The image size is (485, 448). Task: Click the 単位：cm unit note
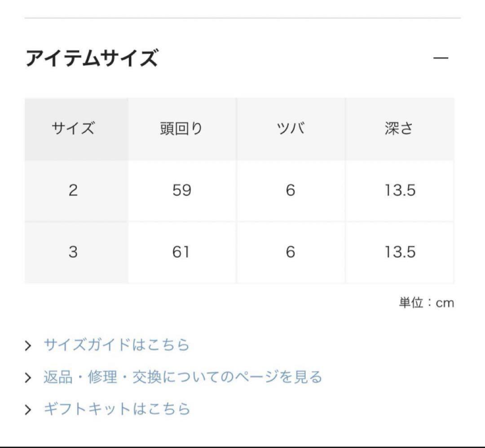[427, 303]
